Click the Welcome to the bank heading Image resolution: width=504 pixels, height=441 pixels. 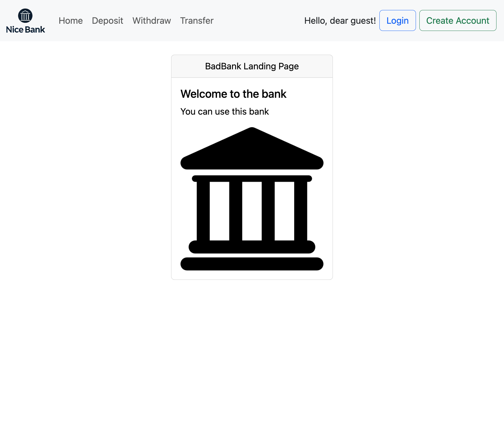(233, 94)
